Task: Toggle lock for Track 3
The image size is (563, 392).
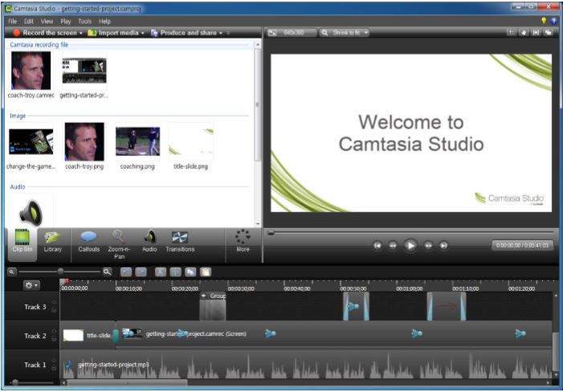Action: [54, 310]
